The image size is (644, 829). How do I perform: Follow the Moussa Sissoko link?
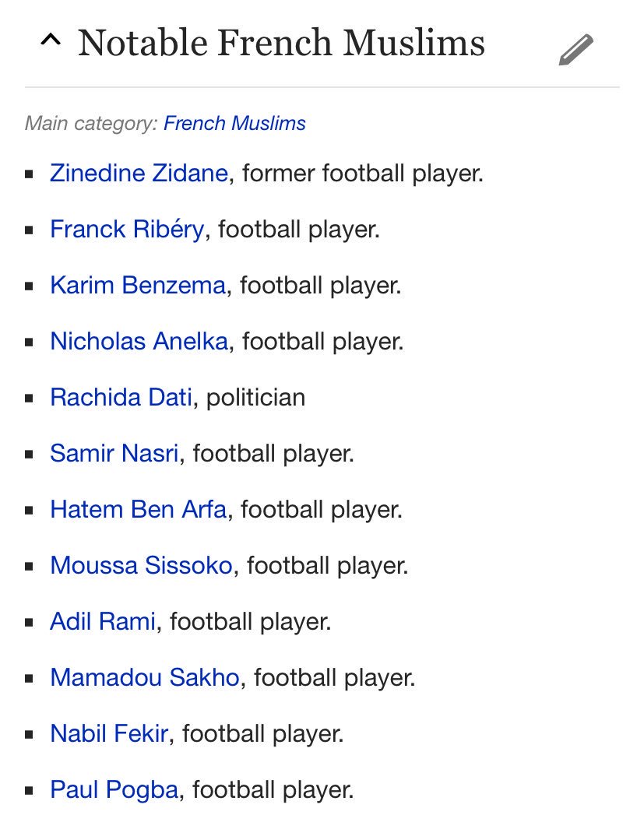point(141,565)
